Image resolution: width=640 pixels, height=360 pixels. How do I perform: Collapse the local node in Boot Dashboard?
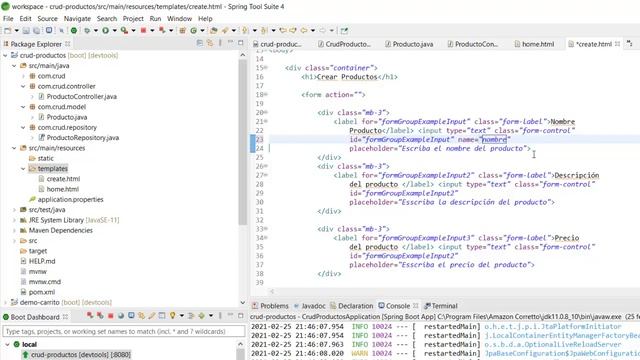pyautogui.click(x=7, y=344)
